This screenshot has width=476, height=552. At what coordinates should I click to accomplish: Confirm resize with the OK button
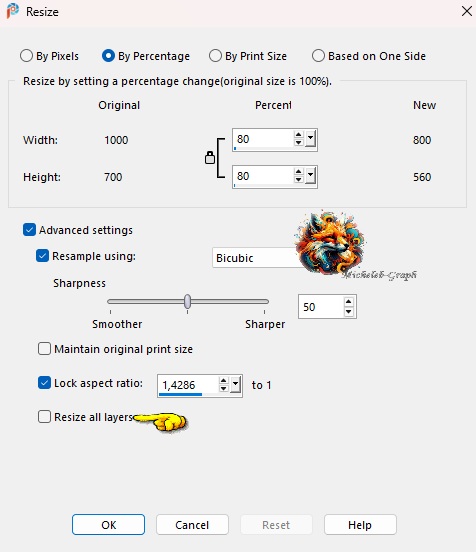[x=108, y=525]
